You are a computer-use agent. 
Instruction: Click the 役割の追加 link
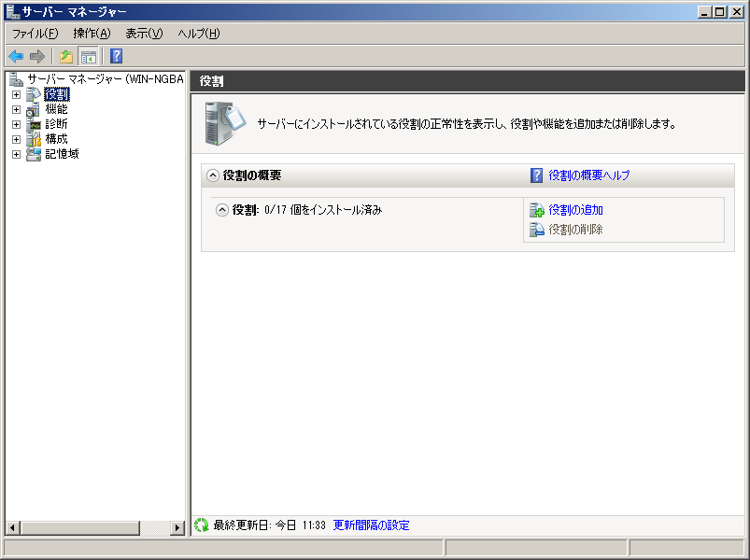pos(575,210)
